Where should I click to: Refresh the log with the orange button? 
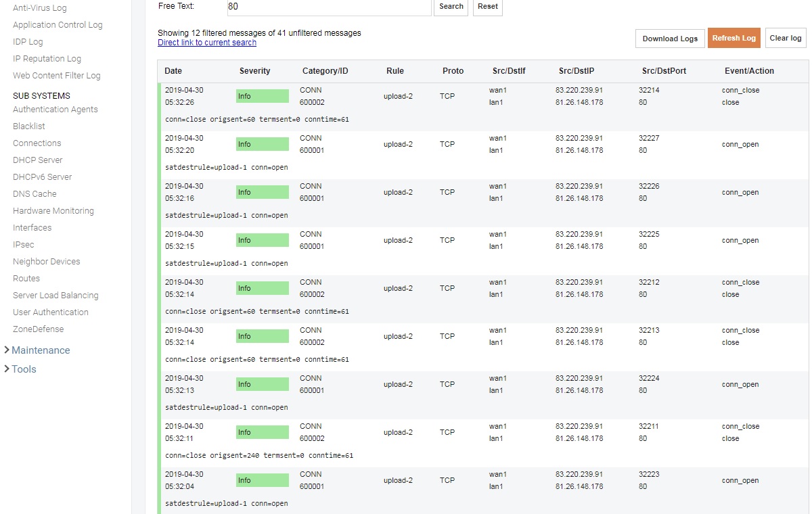pyautogui.click(x=734, y=39)
